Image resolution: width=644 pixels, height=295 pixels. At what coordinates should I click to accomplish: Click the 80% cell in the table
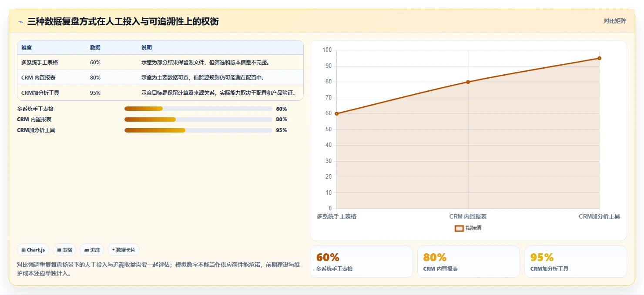[x=95, y=78]
